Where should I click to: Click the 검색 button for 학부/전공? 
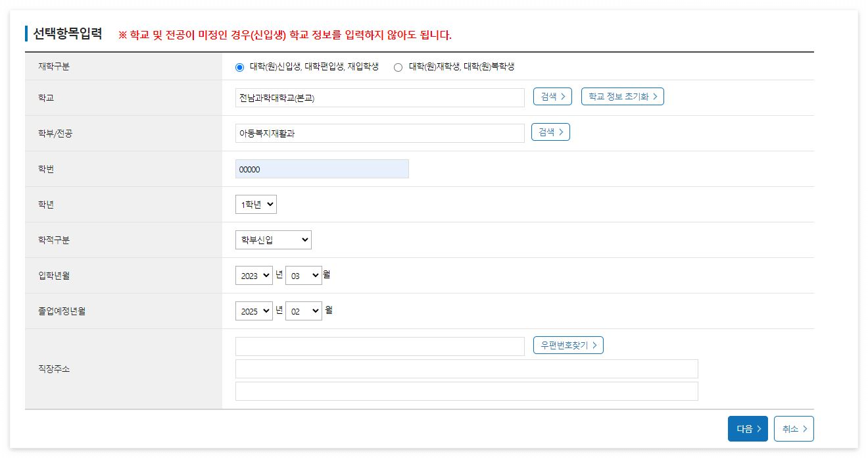(551, 132)
